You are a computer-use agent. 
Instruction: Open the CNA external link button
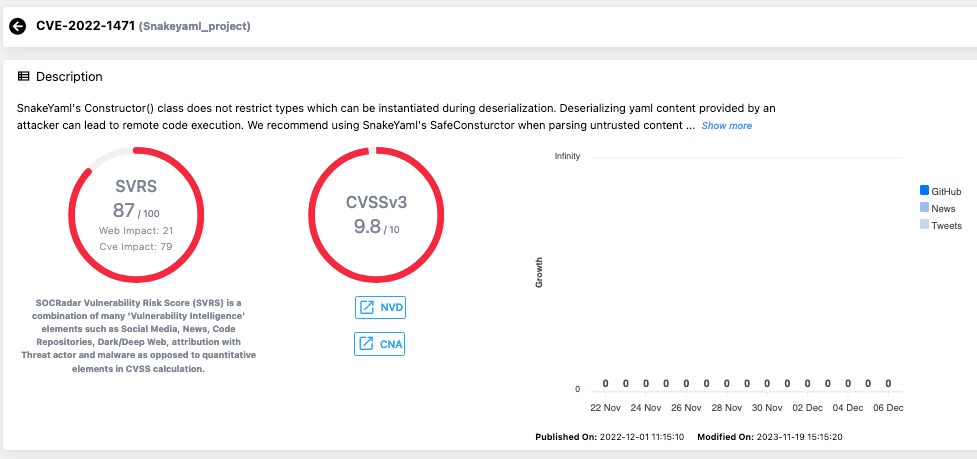point(379,344)
